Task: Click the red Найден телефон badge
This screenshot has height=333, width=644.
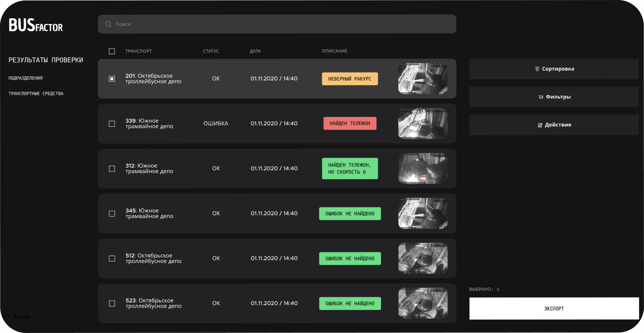Action: point(350,123)
